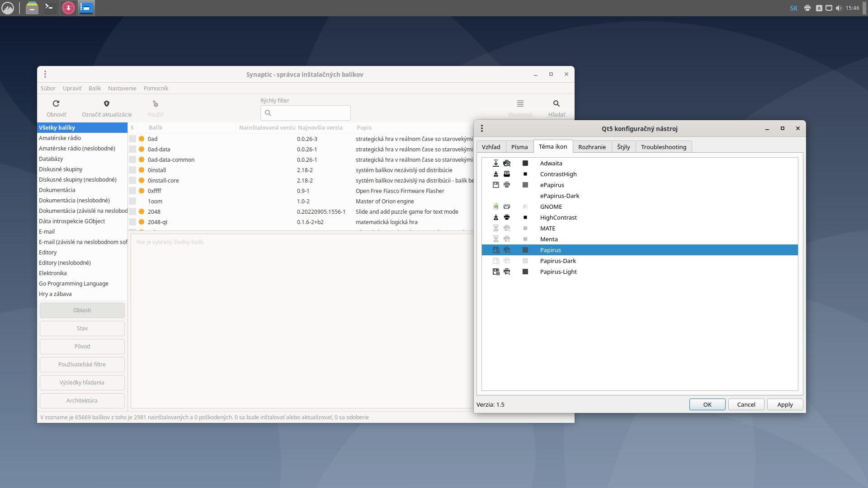Viewport: 868px width, 488px height.
Task: Click the Stav filter button
Action: pos(82,328)
